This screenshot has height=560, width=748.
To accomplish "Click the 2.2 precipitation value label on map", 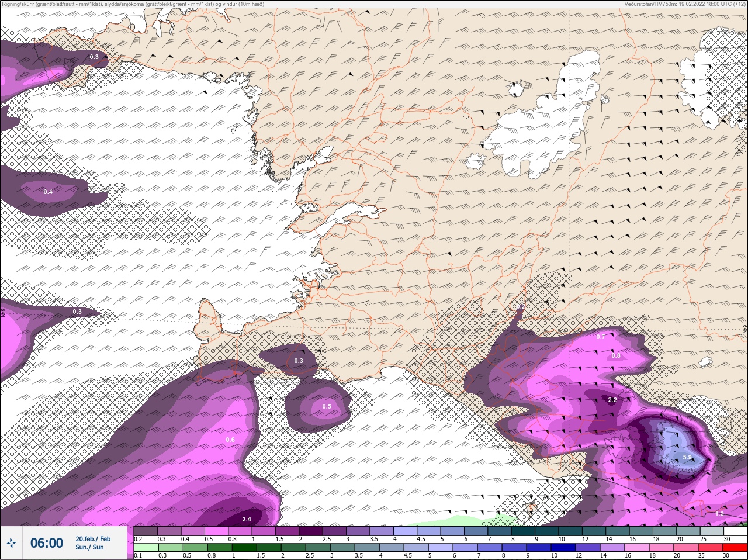I will [612, 400].
